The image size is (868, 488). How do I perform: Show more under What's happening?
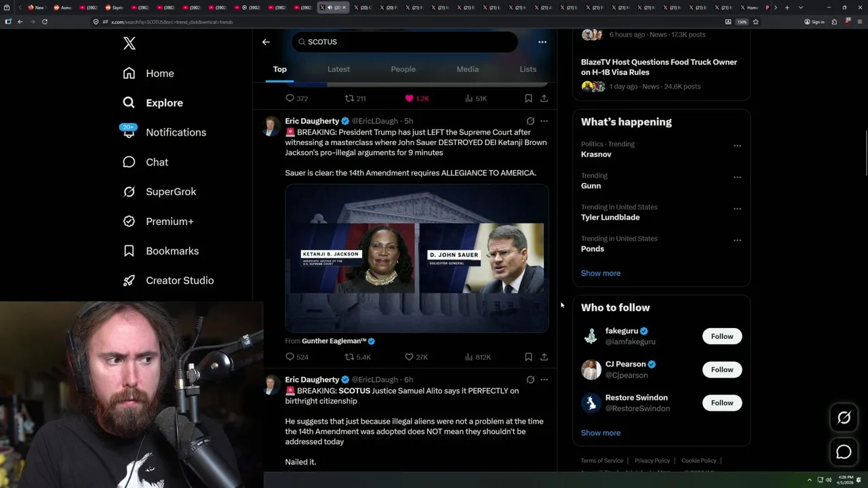point(601,273)
